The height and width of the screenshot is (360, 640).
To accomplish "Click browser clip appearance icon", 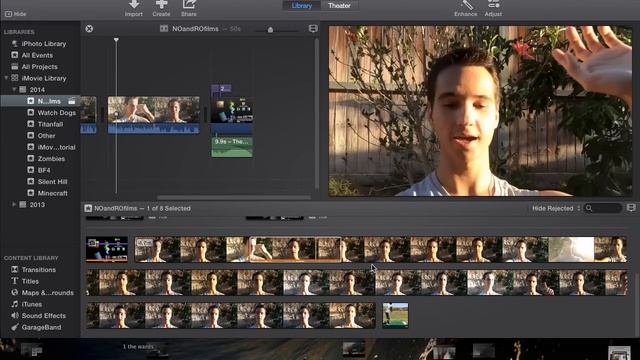I will click(631, 208).
